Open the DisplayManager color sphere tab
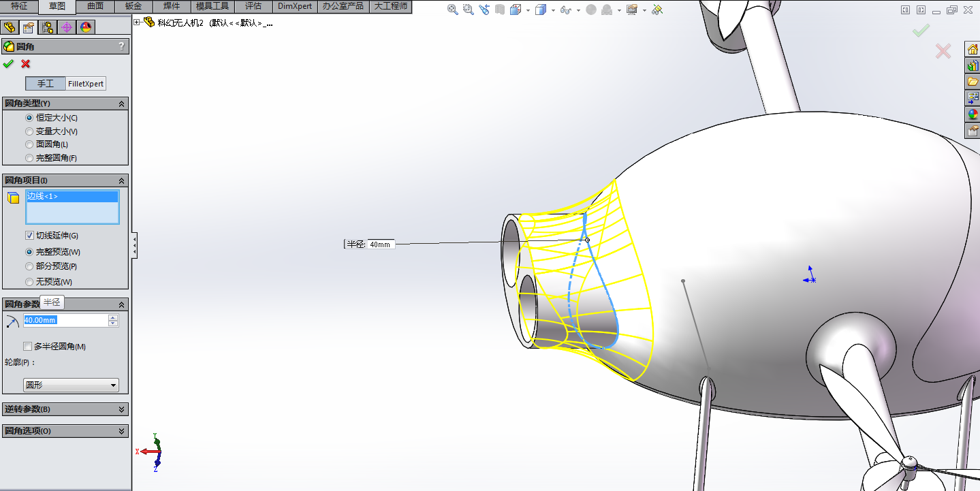This screenshot has width=980, height=491. [x=86, y=27]
